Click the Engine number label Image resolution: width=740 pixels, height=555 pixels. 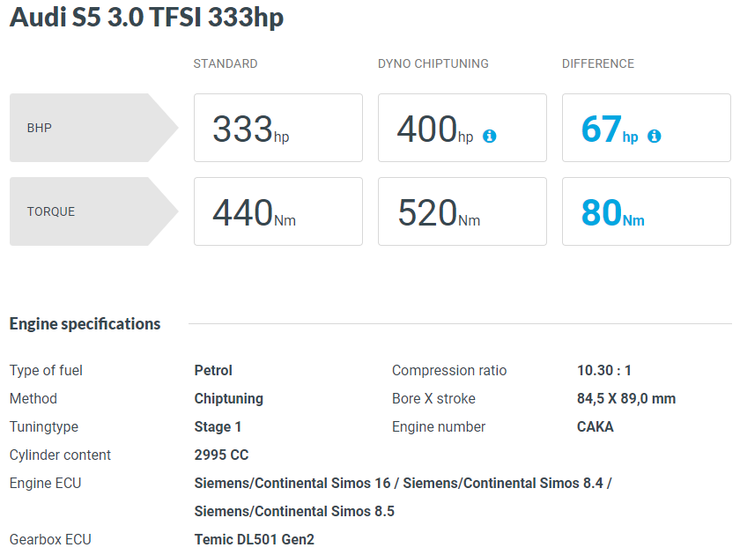438,427
